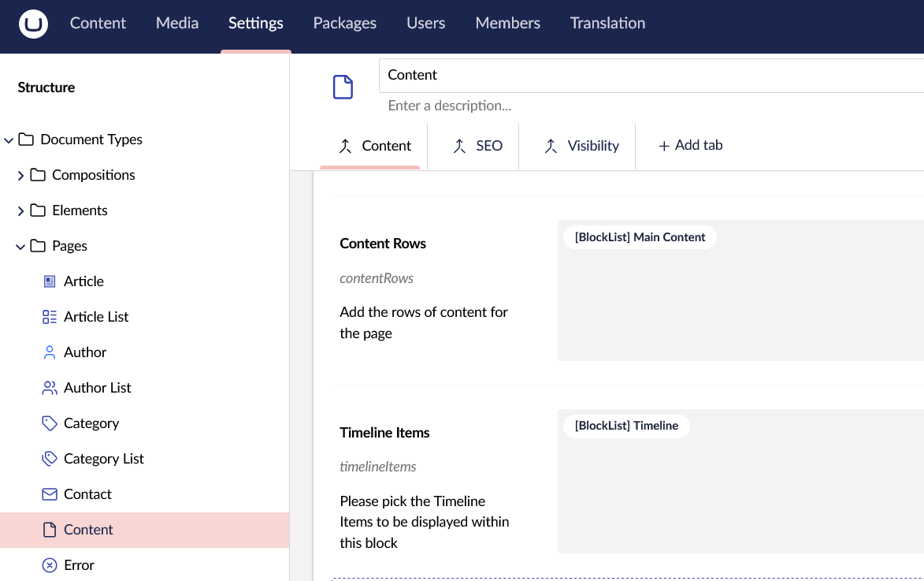
Task: Open the Members section
Action: tap(507, 23)
